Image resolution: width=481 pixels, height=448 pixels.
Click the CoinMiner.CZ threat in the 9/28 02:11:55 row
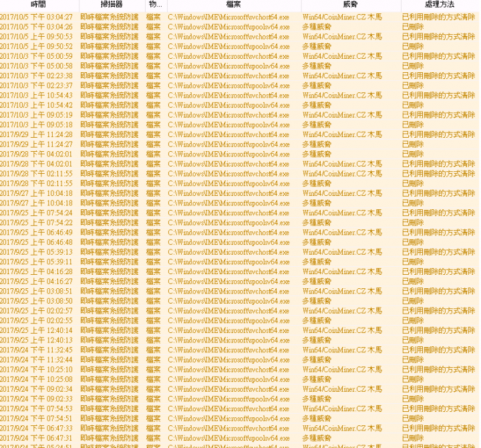[x=342, y=174]
